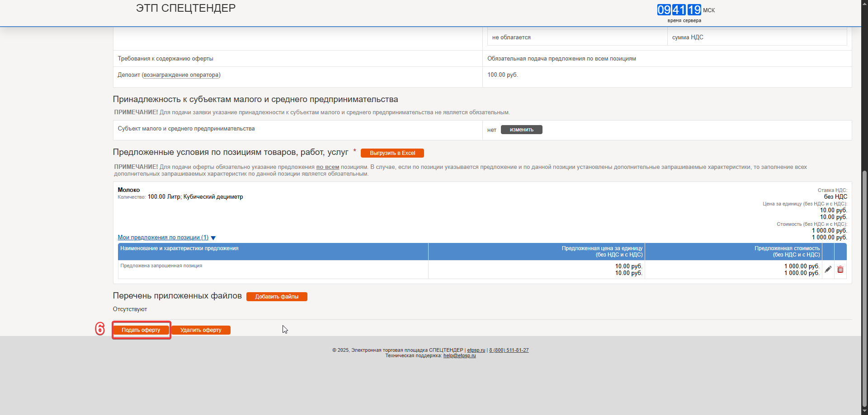Click the support phone number 8 (800) 511-81-27
Screen dimensions: 868x415
pos(509,350)
